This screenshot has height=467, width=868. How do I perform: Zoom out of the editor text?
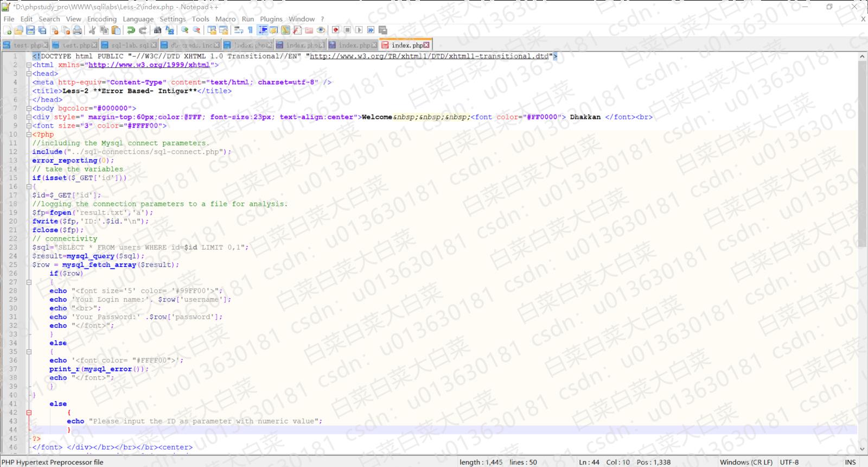click(x=196, y=30)
